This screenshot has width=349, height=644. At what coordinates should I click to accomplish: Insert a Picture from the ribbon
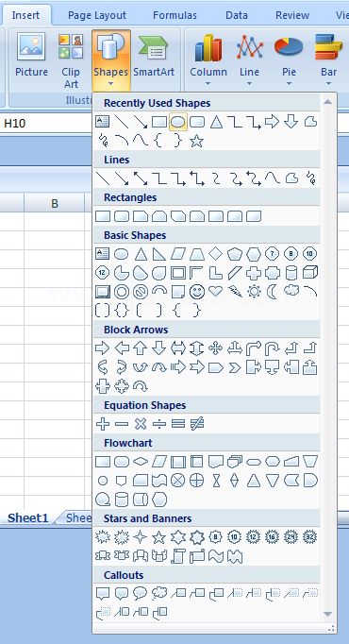[x=31, y=56]
